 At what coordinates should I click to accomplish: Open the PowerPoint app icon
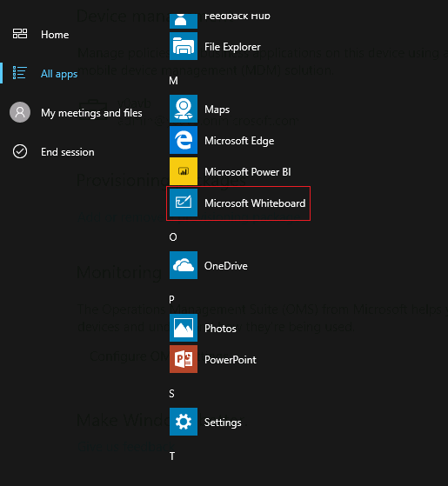[x=184, y=359]
